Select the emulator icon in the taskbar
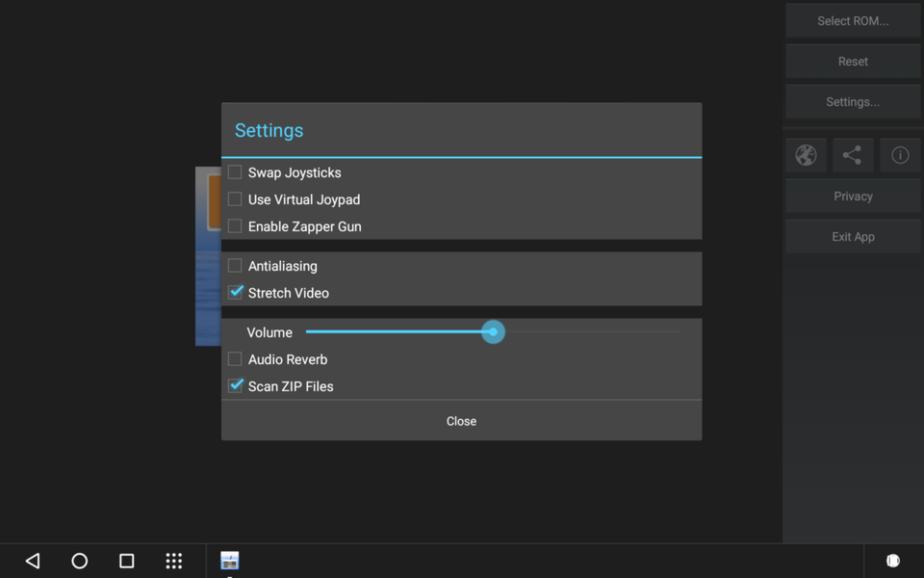 point(229,561)
